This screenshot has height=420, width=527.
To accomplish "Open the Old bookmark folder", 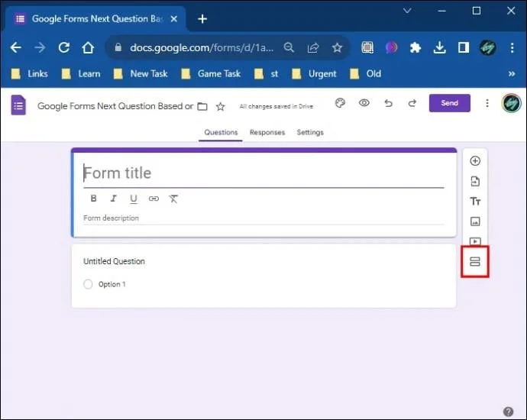I will click(x=366, y=73).
